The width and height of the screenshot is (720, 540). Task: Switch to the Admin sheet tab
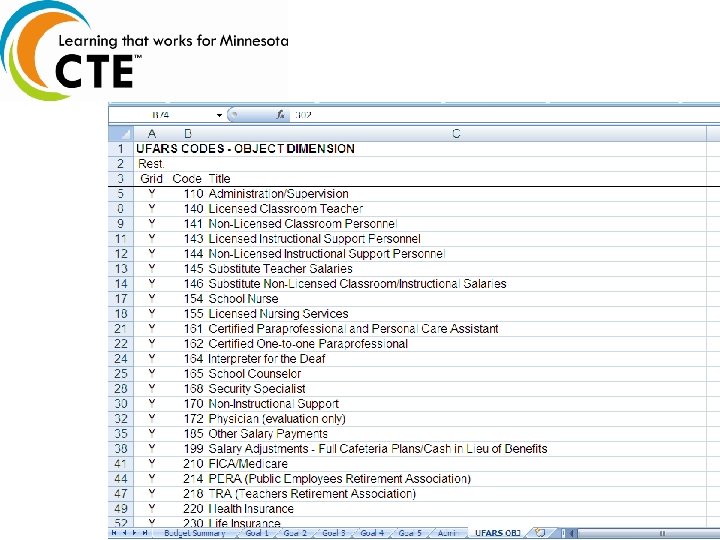tap(447, 533)
